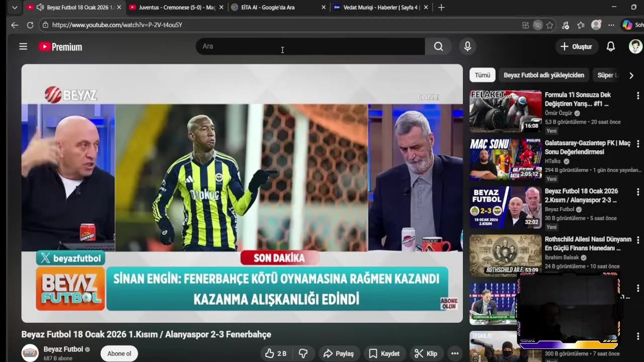Open İbrahim Balsak channel link
This screenshot has height=362, width=644.
tap(561, 258)
